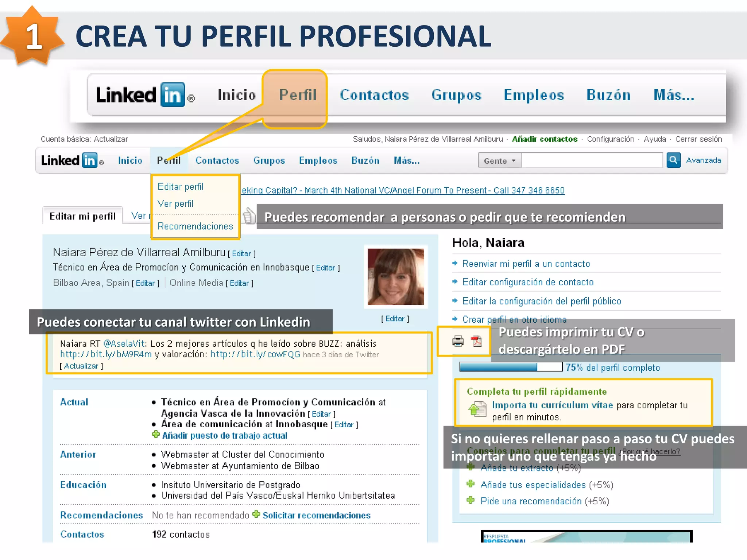The image size is (747, 560).
Task: Click the 75% profile completion progress bar
Action: pyautogui.click(x=511, y=366)
